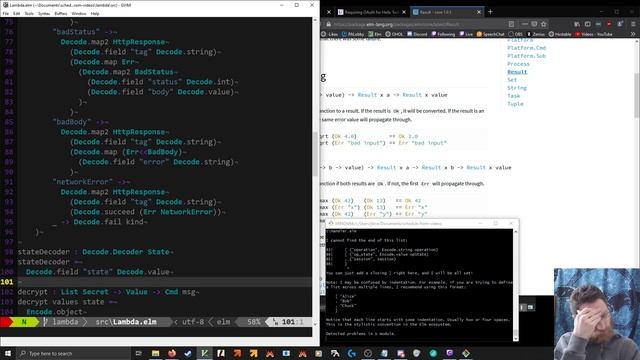Toggle the browser sidebar icon
Viewport: 640px width, 360px height.
point(587,24)
